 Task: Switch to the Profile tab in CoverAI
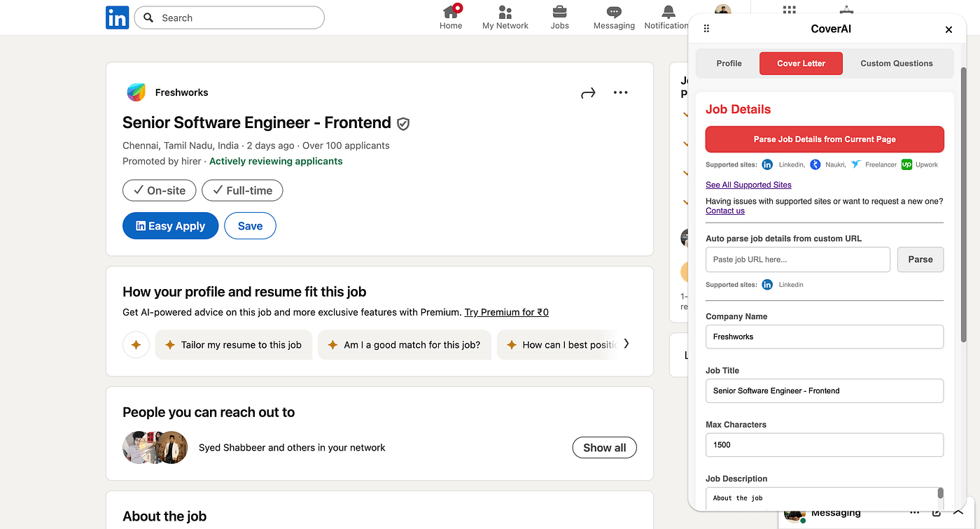[729, 64]
